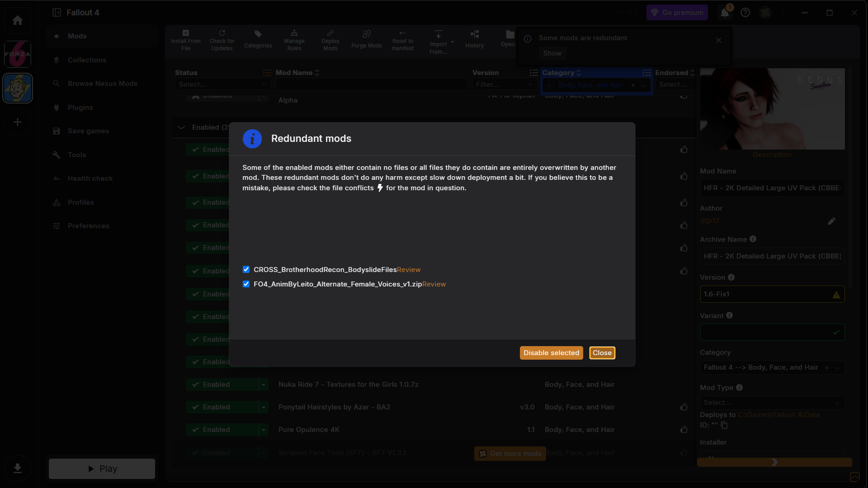
Task: Toggle Enabled status for Ponytail Hairstyles
Action: (222, 407)
